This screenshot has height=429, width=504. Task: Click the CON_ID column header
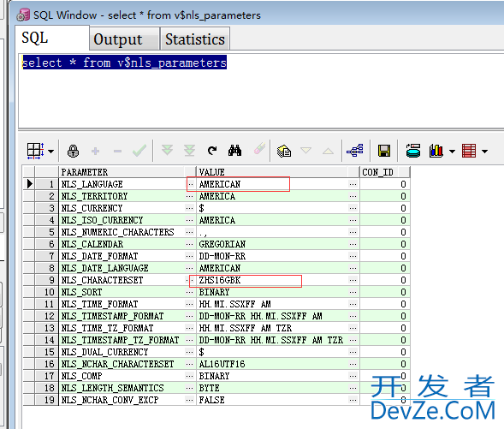click(385, 172)
